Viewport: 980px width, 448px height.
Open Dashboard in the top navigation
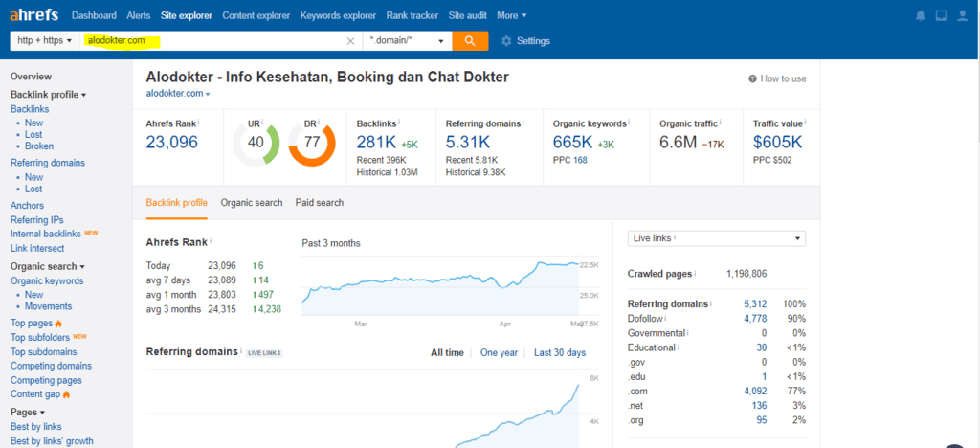94,15
